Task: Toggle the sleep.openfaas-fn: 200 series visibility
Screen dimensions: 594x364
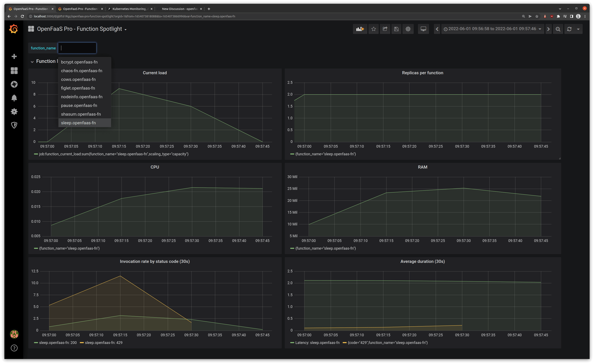Action: pyautogui.click(x=58, y=342)
